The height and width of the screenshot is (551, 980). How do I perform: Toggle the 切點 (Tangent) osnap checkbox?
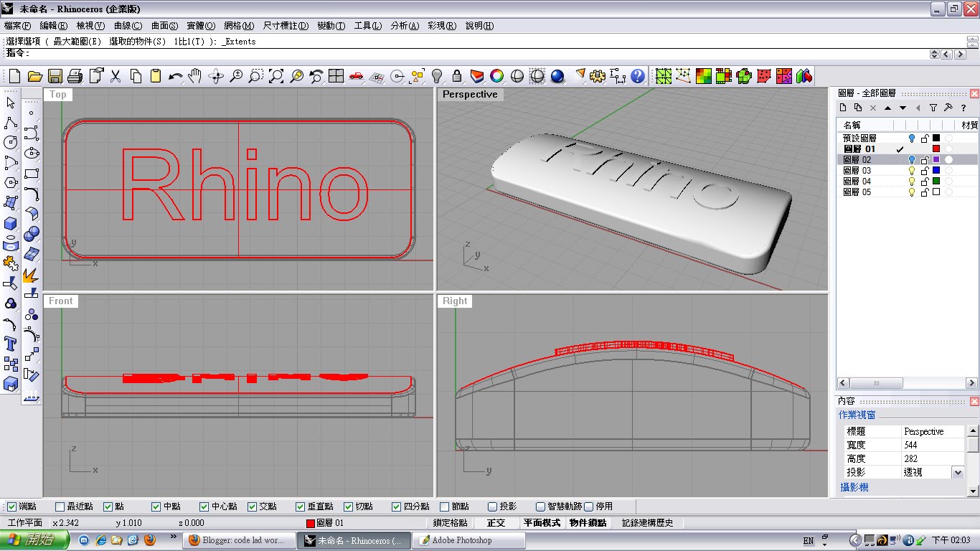(349, 507)
